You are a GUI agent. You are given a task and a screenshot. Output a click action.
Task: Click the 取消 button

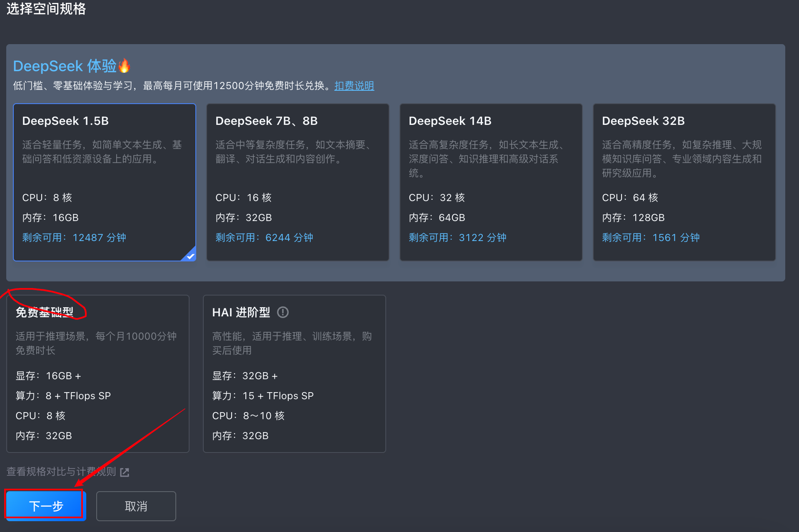[x=136, y=506]
